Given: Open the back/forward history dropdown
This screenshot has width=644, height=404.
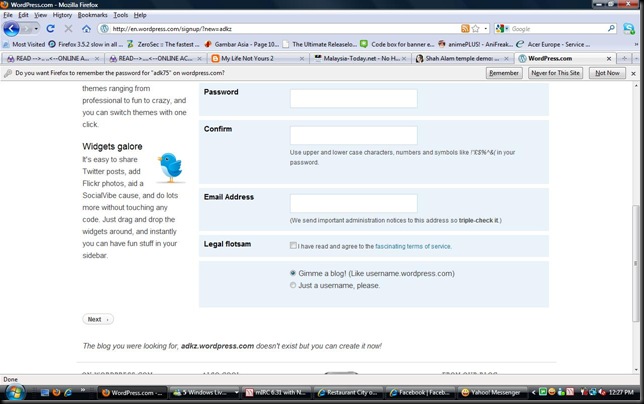Looking at the screenshot, I should 36,29.
